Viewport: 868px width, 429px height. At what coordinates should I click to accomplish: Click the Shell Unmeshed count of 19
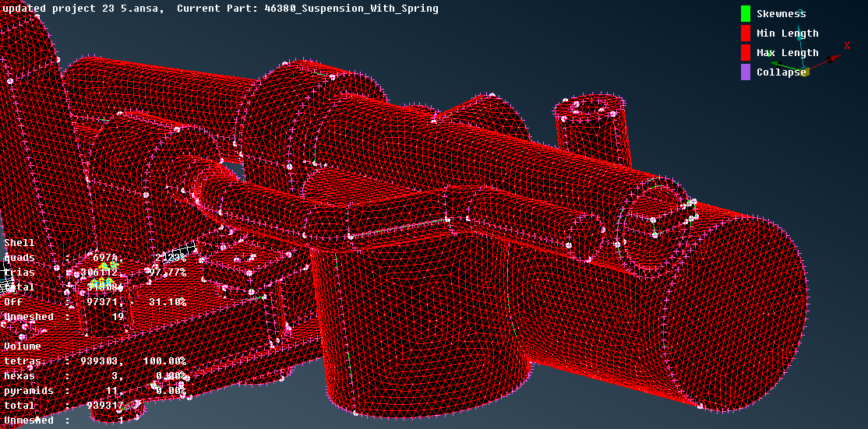pos(117,317)
